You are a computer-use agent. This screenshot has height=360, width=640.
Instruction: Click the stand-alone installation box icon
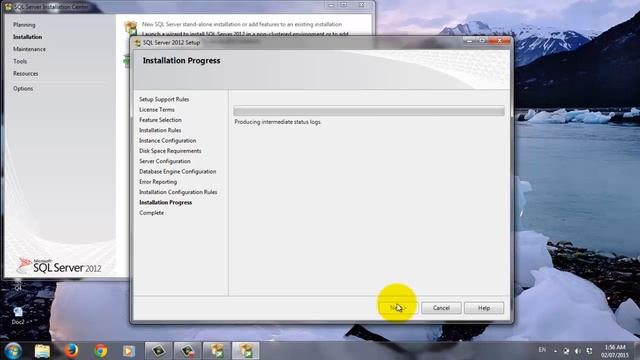[131, 27]
